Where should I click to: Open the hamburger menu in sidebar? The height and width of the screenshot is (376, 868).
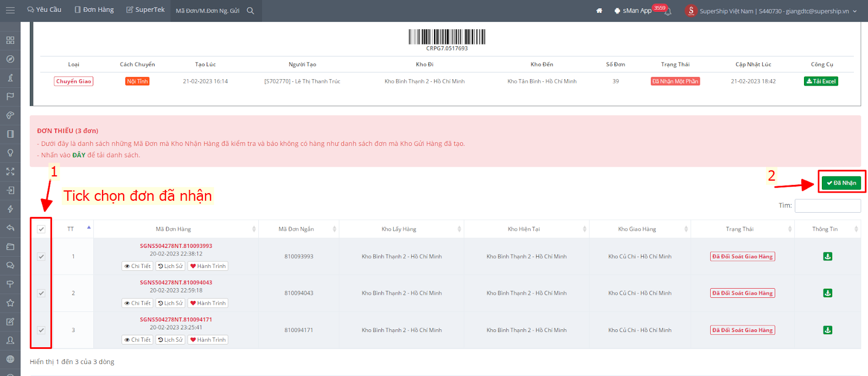(10, 10)
